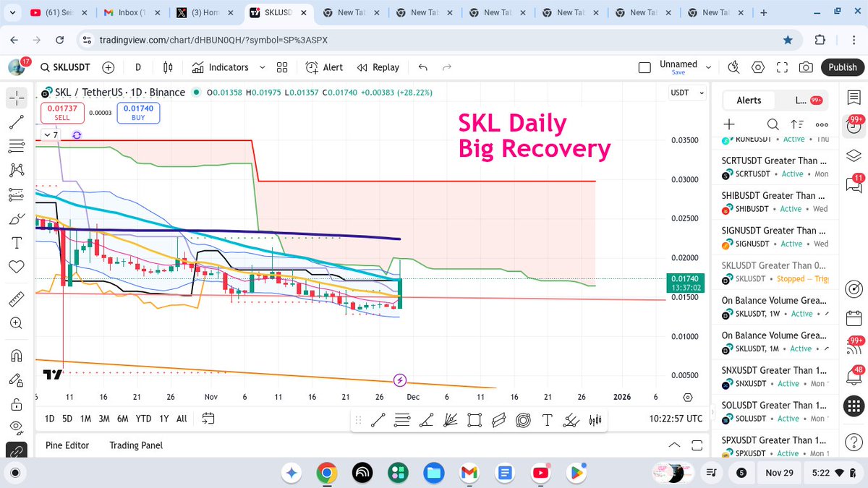This screenshot has width=868, height=488.
Task: Collapse the indicator legend showing 7
Action: (x=51, y=134)
